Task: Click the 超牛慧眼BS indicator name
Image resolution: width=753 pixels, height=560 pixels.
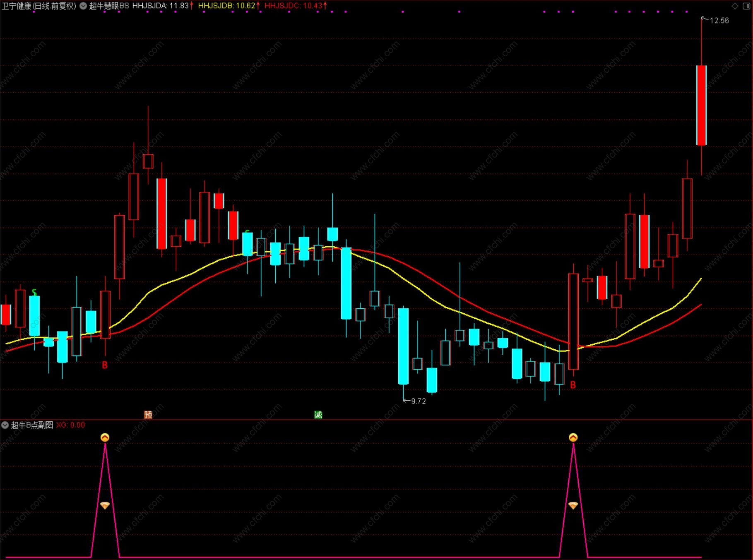Action: click(x=109, y=6)
